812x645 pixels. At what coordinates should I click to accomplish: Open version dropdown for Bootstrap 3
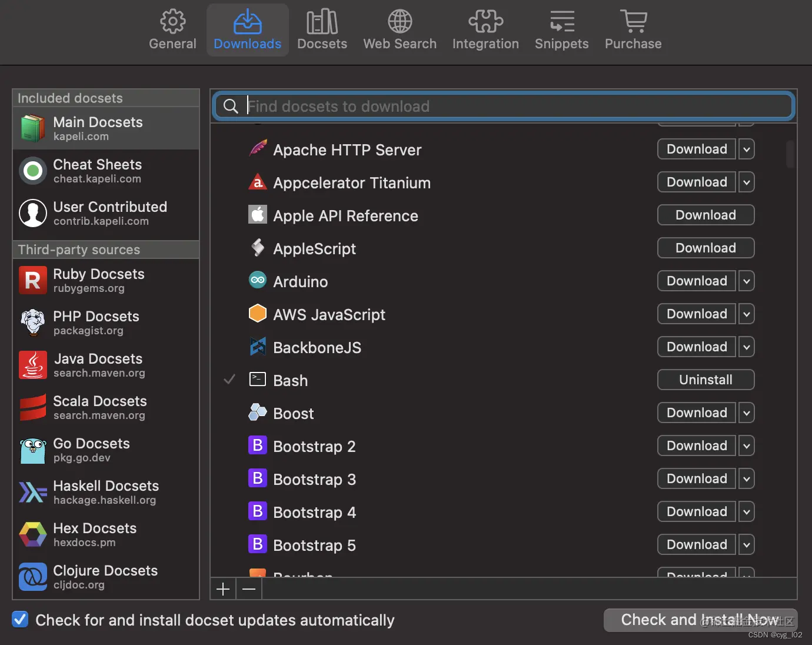pos(746,478)
